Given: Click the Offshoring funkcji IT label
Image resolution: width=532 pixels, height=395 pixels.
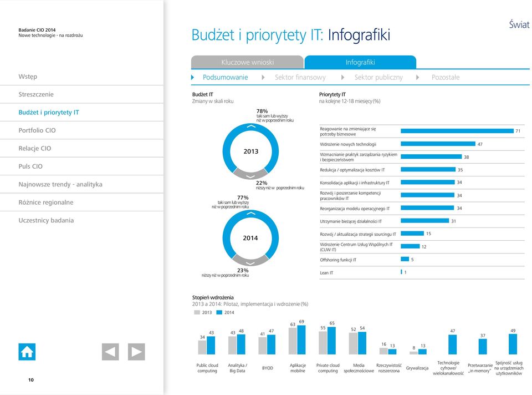Looking at the screenshot, I should (338, 260).
